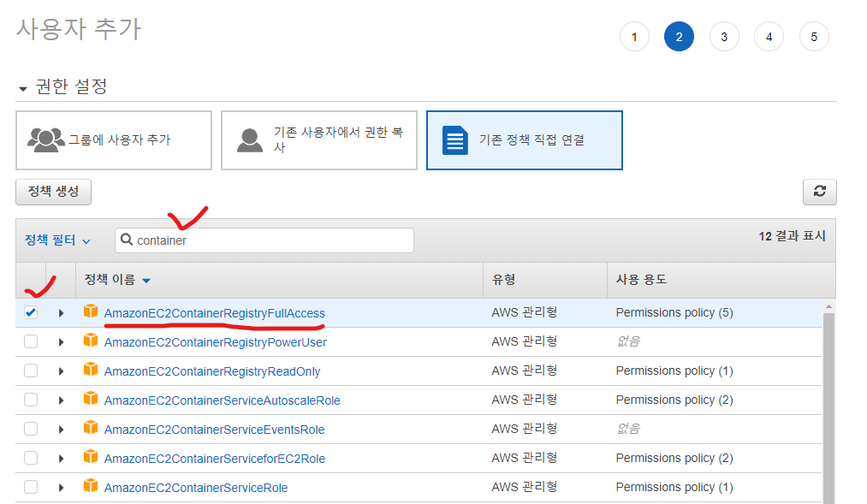Open the AmazonEC2ContainerServiceforEC2Role policy link

[215, 459]
